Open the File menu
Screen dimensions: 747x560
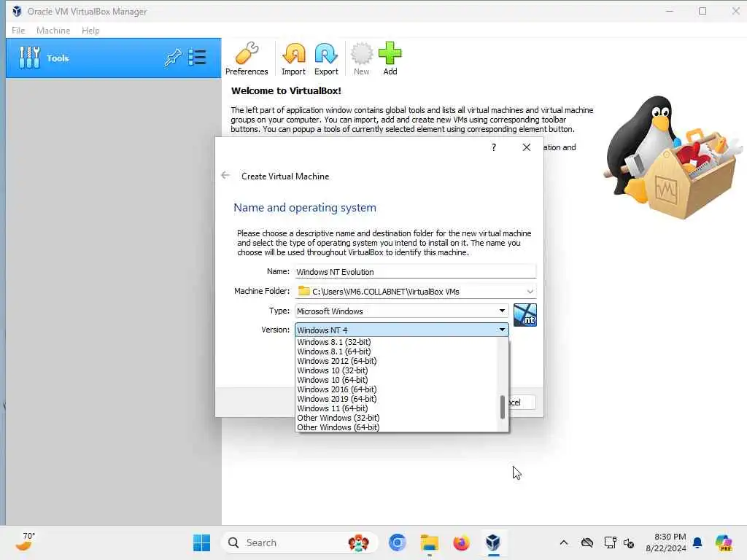click(18, 31)
